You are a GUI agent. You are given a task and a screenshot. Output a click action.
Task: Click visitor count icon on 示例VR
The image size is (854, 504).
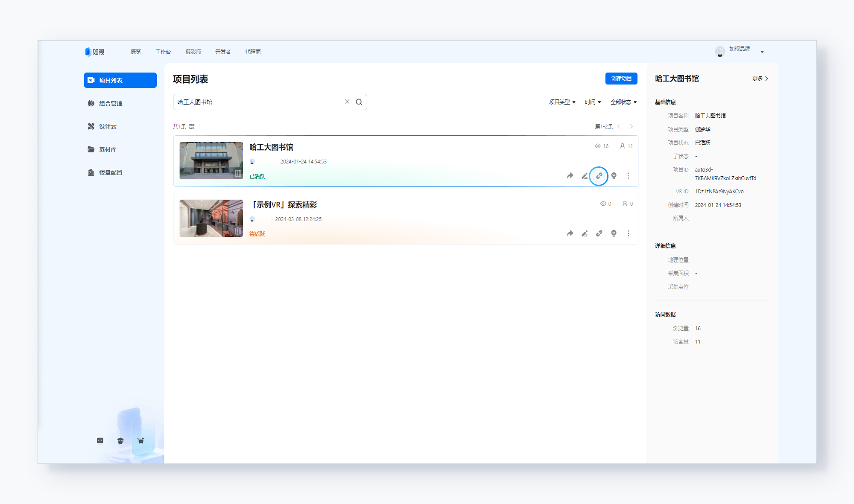625,204
